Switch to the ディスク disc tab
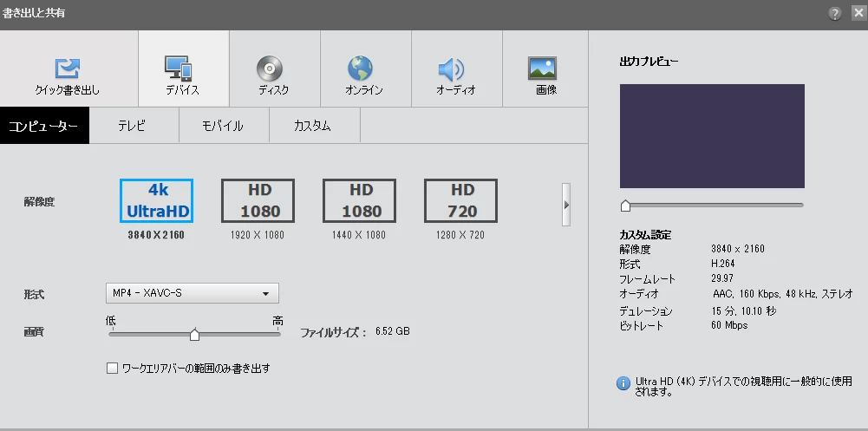The image size is (868, 431). click(275, 69)
